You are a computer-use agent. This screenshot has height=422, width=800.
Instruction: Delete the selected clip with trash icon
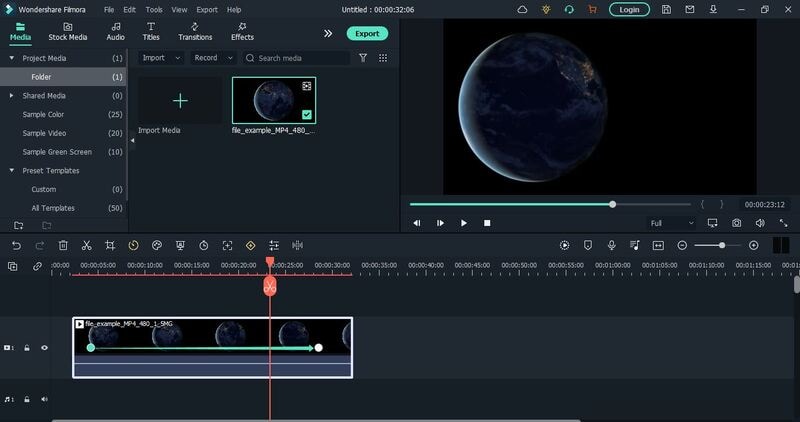click(x=63, y=245)
